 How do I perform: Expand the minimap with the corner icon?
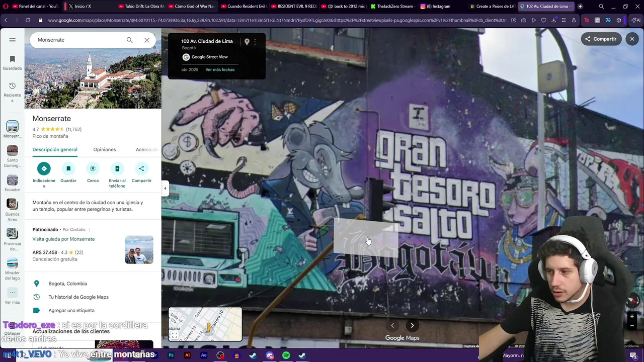coord(174,335)
